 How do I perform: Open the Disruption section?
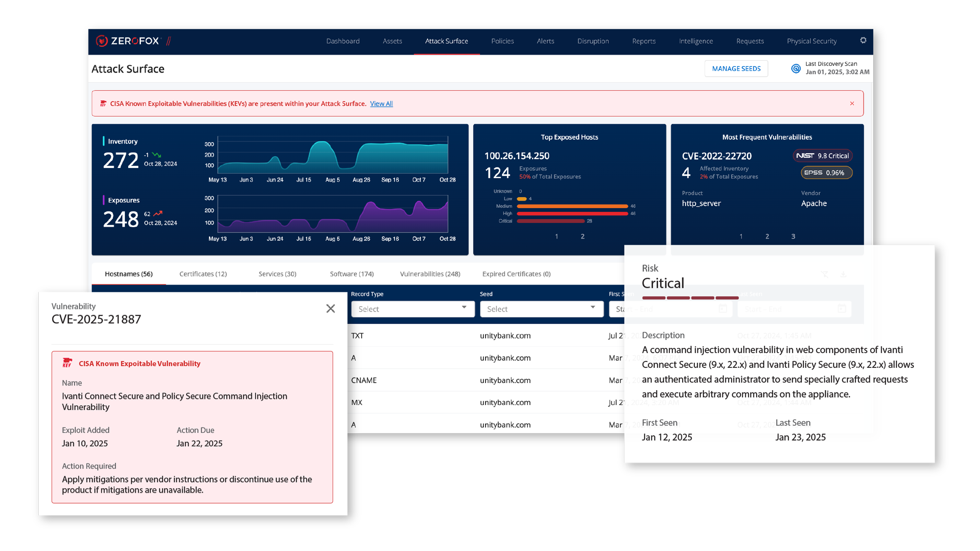pyautogui.click(x=593, y=41)
